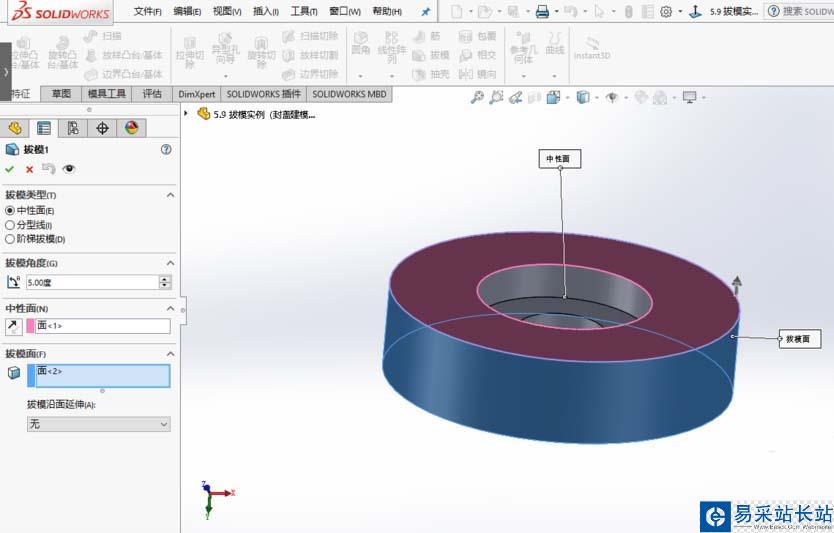Viewport: 834px width, 533px height.
Task: Open the DimXpertManager crosshair tab
Action: (102, 128)
